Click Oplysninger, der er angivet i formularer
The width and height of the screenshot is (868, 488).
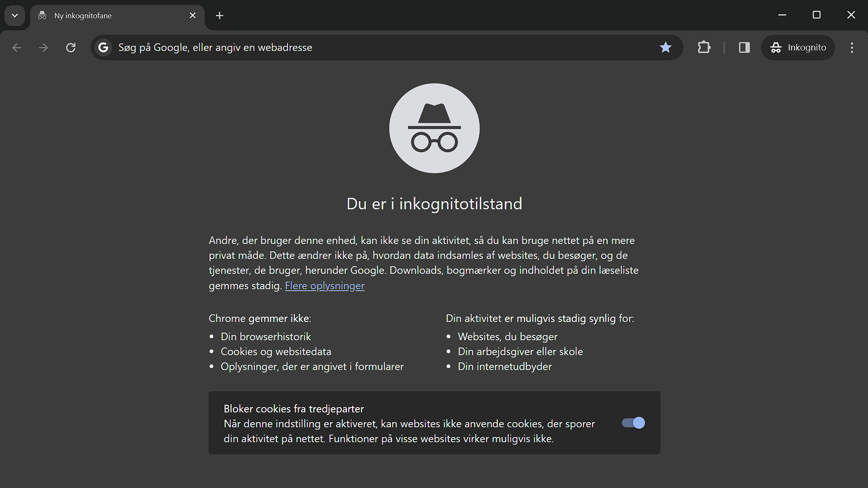click(x=312, y=366)
